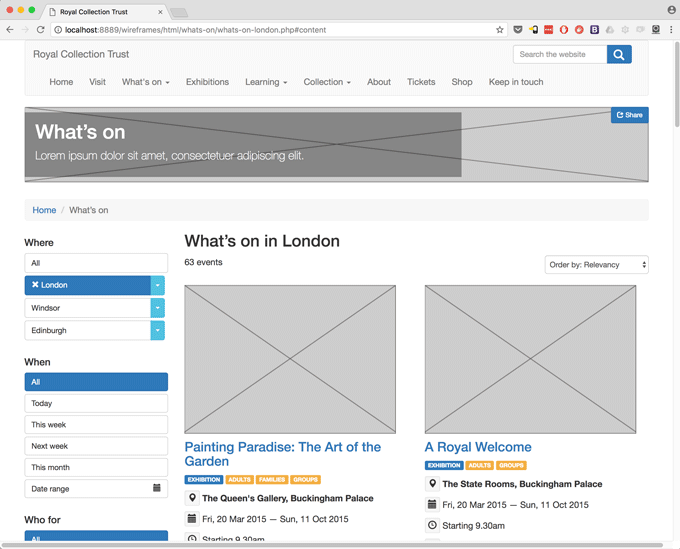Image resolution: width=680 pixels, height=549 pixels.
Task: Open the What's on nav dropdown
Action: click(145, 82)
